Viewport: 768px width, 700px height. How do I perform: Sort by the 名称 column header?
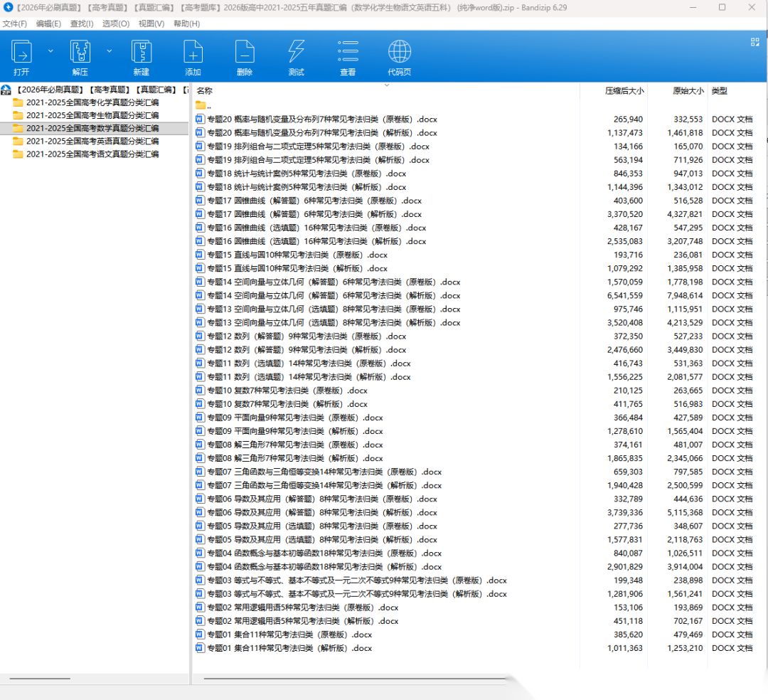(205, 91)
